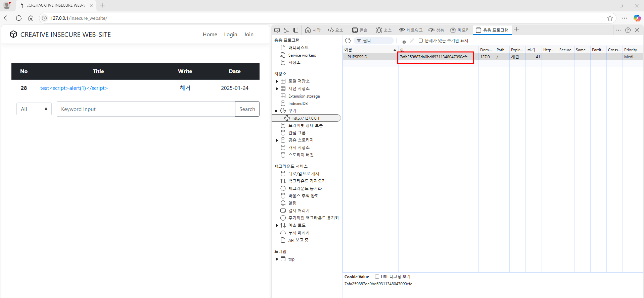Open 백그라운드 동기화 item
Viewport: 644px width, 298px height.
(x=305, y=188)
